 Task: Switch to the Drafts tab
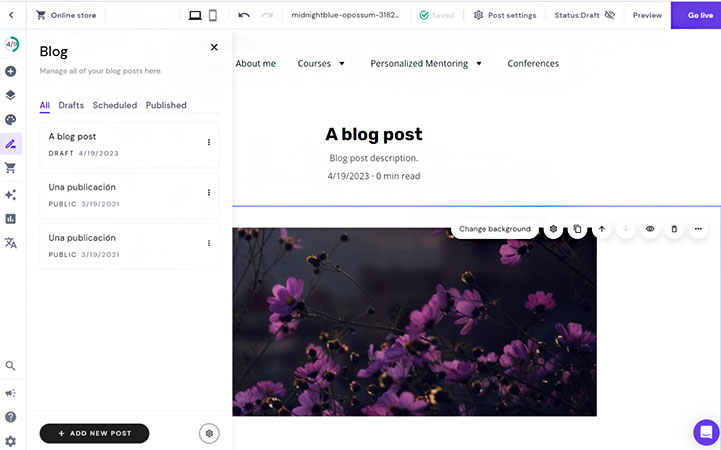point(71,105)
